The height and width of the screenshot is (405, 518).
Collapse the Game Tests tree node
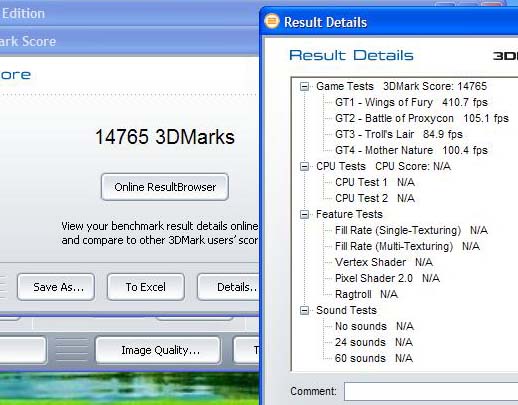click(x=304, y=87)
